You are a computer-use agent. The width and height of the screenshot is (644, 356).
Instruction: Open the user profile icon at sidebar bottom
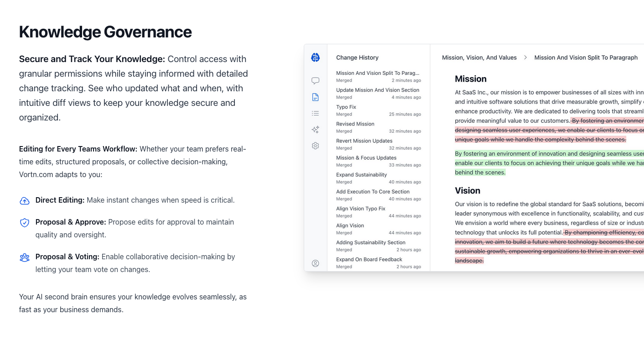pyautogui.click(x=315, y=263)
